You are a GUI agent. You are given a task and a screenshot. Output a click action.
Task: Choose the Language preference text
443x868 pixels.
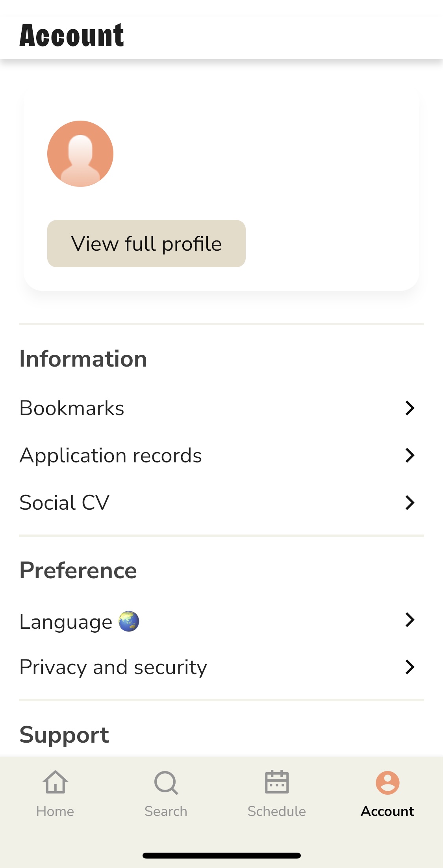[x=66, y=622]
